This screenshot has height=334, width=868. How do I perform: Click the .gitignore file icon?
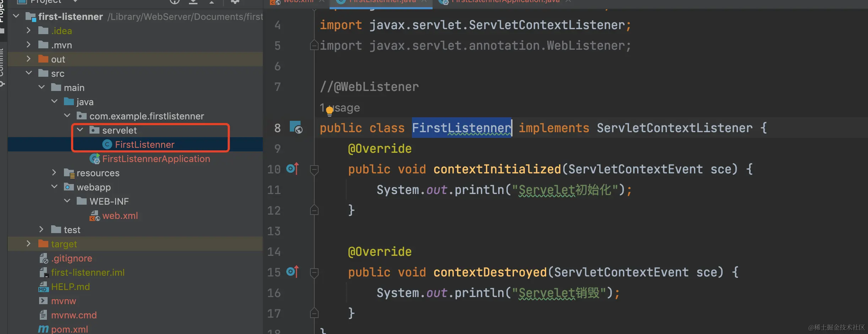[43, 258]
